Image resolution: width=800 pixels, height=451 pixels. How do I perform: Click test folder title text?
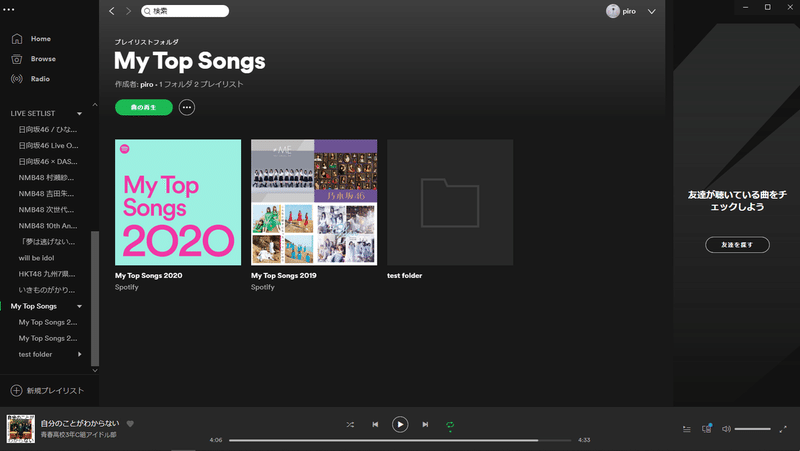pyautogui.click(x=405, y=275)
